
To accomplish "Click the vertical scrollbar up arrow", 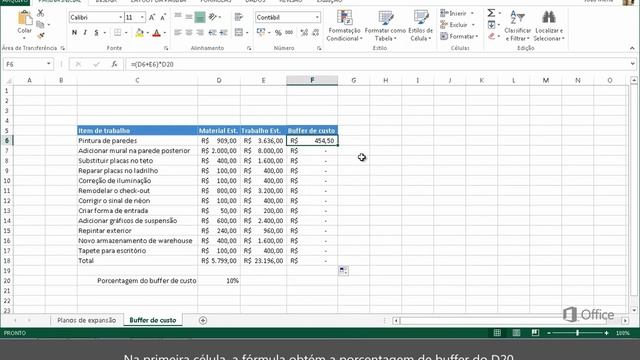I will 634,80.
